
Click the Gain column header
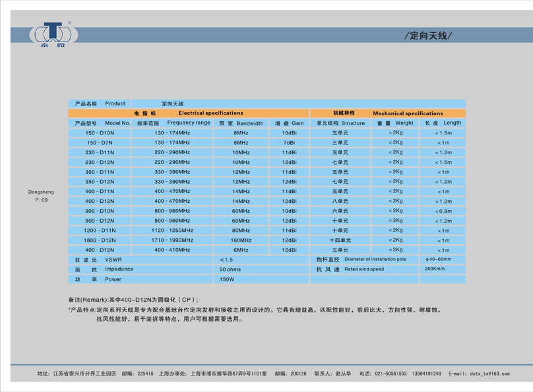click(289, 123)
